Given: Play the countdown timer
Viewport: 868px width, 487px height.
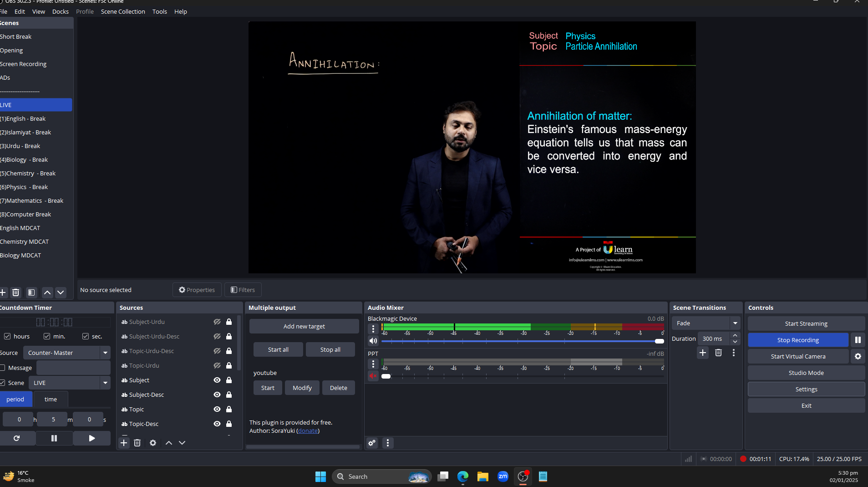Looking at the screenshot, I should point(92,438).
